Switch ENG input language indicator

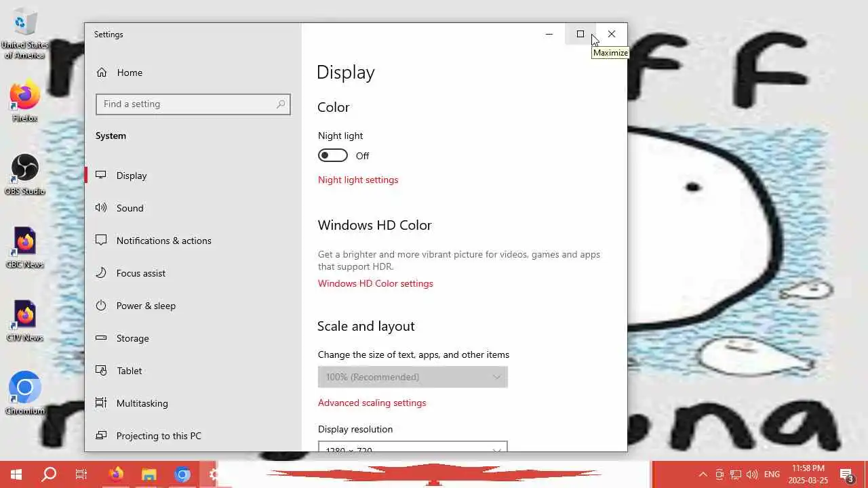coord(772,474)
